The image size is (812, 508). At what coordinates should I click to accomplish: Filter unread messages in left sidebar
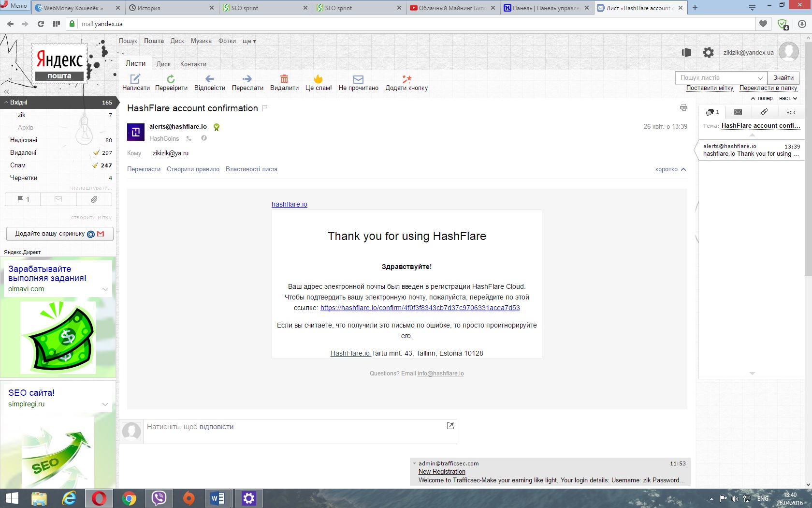pyautogui.click(x=58, y=199)
